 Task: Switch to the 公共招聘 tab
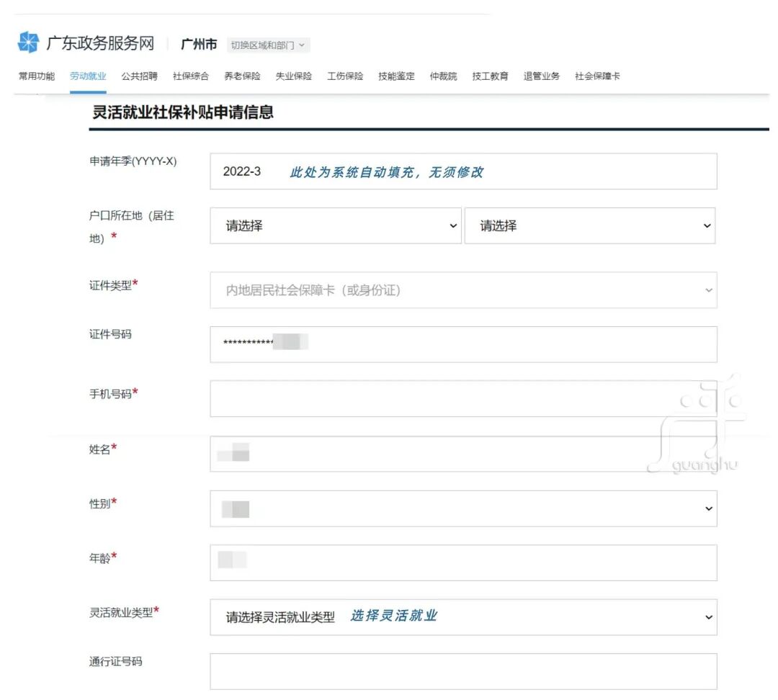(140, 76)
